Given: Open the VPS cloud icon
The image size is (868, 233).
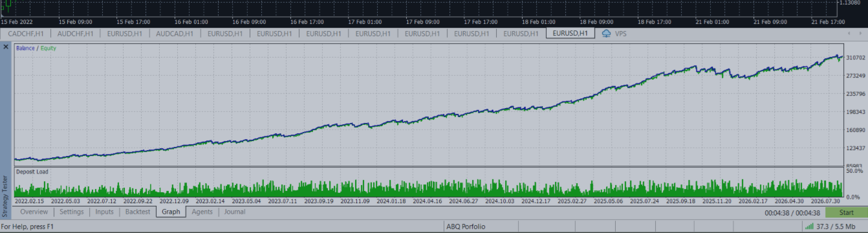Looking at the screenshot, I should 606,33.
